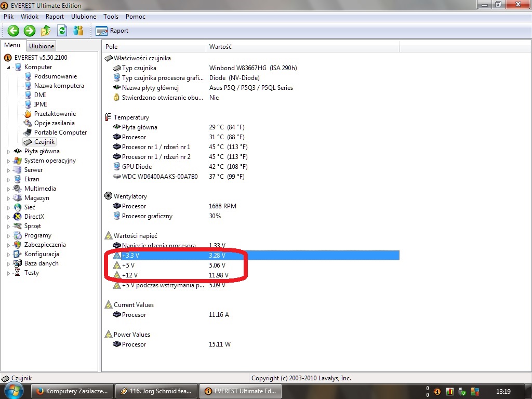The width and height of the screenshot is (532, 399).
Task: Click the Temperatury thermometer icon
Action: pos(108,117)
